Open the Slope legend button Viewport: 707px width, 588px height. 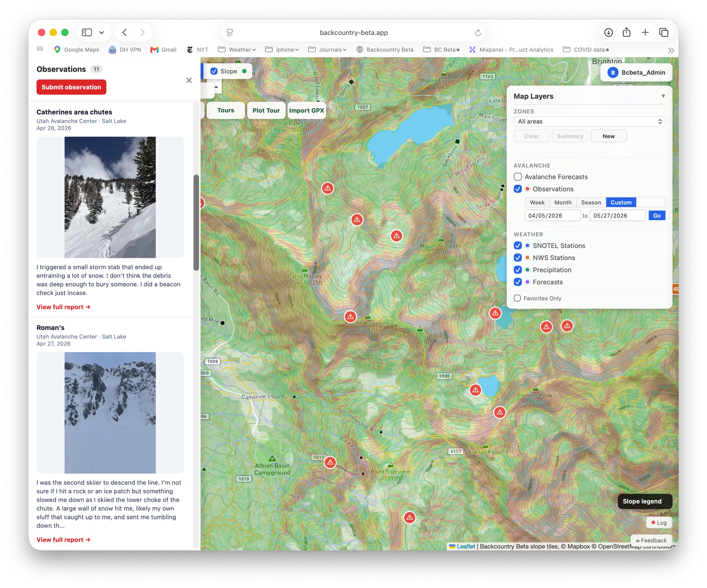(645, 501)
